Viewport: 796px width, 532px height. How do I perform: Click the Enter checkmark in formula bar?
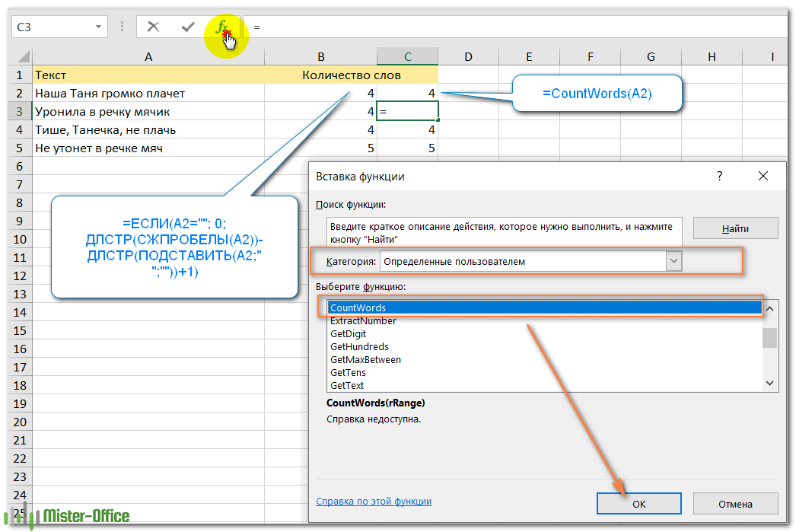(x=188, y=27)
